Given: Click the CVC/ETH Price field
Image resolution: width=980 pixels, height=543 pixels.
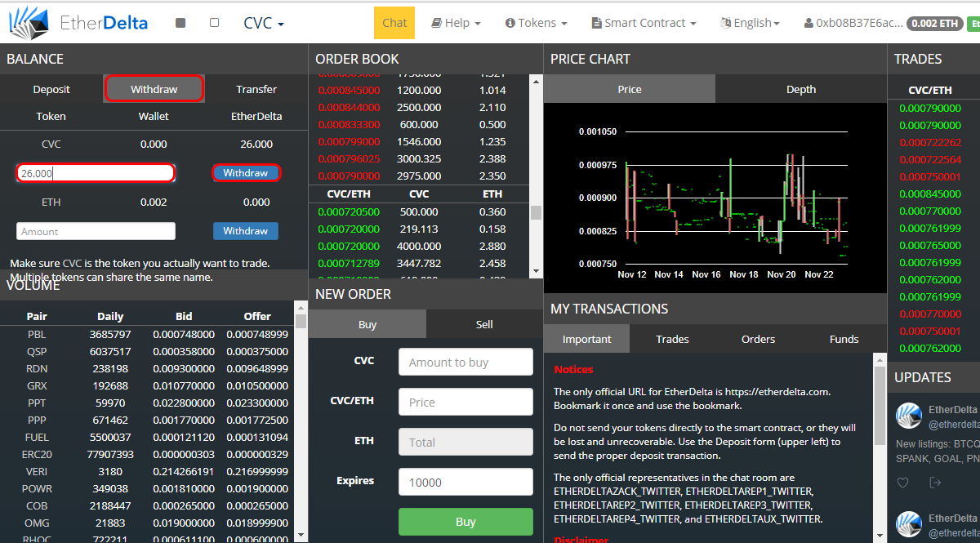Looking at the screenshot, I should tap(465, 402).
